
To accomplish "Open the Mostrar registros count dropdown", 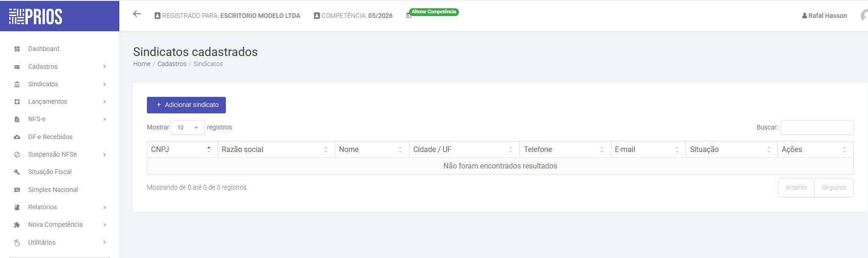I will 188,128.
